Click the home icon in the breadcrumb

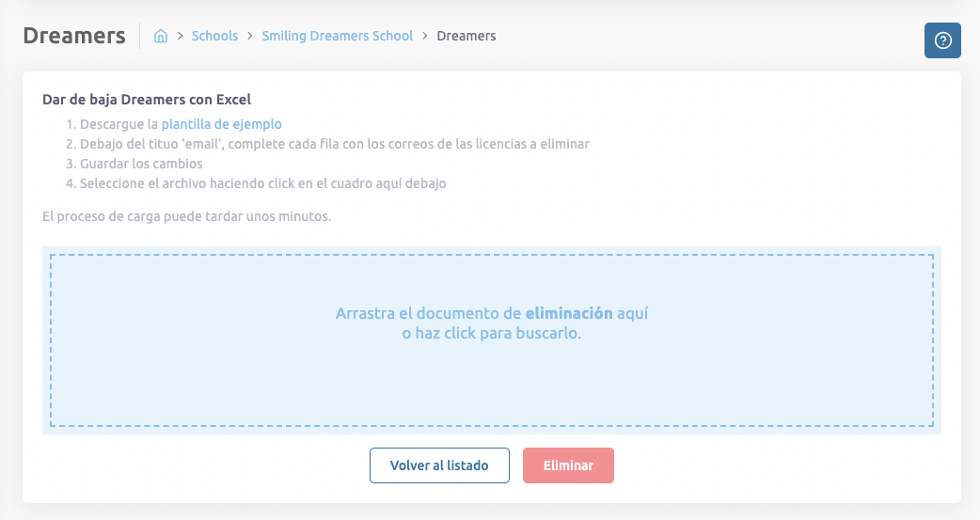click(x=161, y=37)
